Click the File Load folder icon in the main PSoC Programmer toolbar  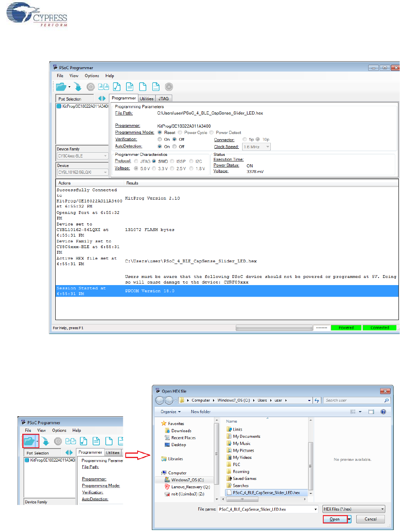coord(61,87)
